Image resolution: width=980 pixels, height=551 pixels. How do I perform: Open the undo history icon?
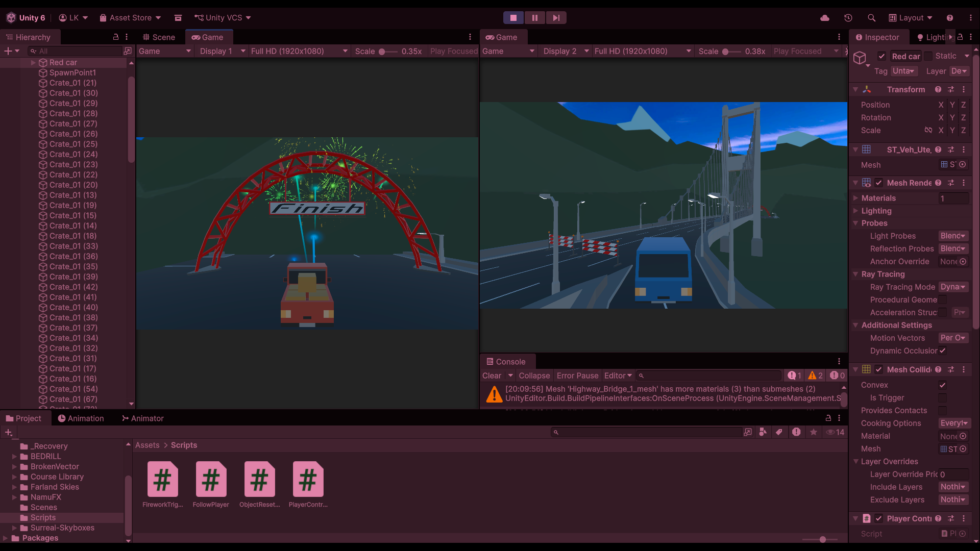pos(848,18)
